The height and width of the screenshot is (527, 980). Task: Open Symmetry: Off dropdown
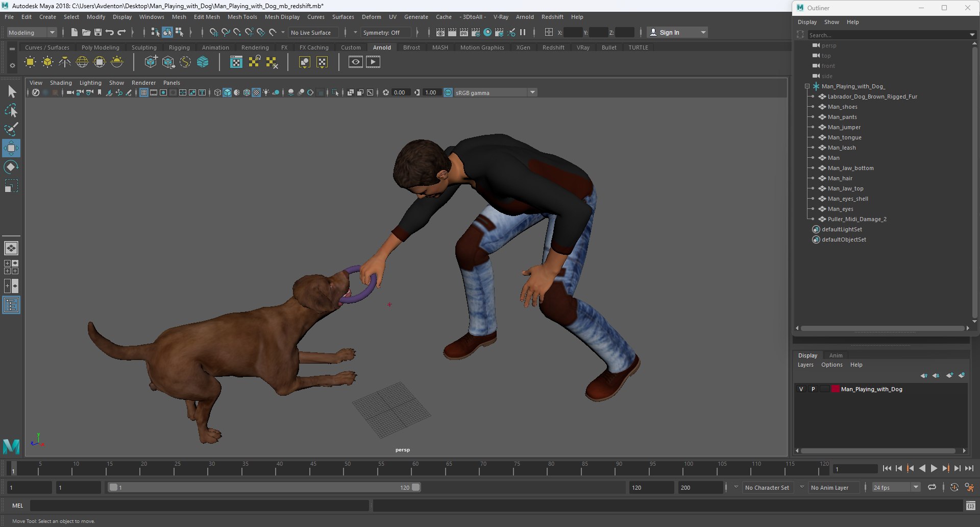pyautogui.click(x=385, y=32)
